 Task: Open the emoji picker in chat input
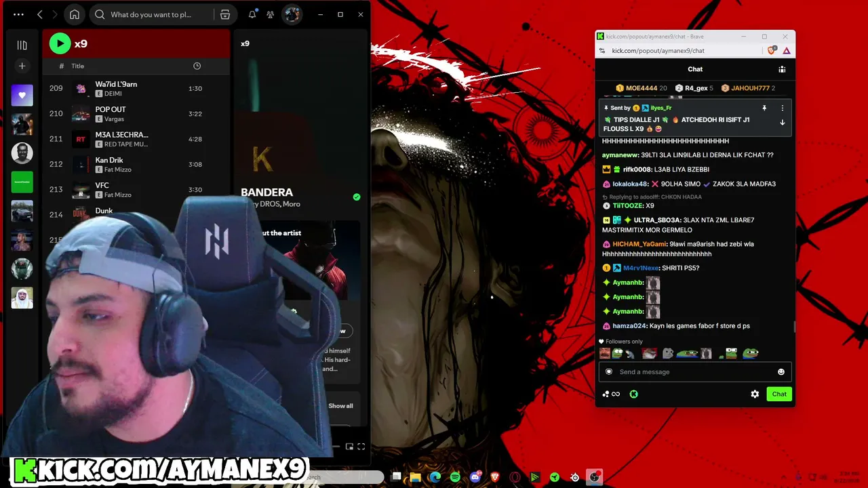[x=781, y=371]
